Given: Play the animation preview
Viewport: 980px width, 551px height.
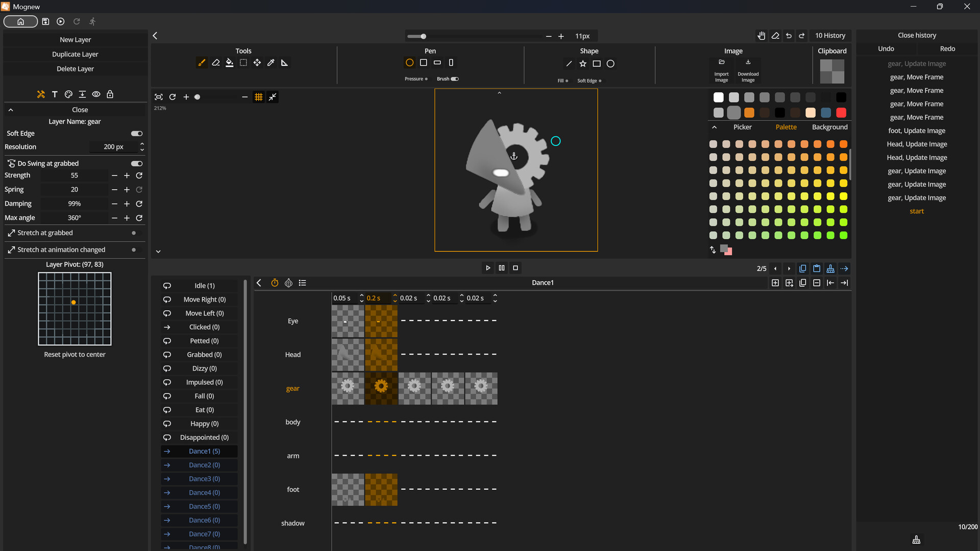Looking at the screenshot, I should (488, 268).
